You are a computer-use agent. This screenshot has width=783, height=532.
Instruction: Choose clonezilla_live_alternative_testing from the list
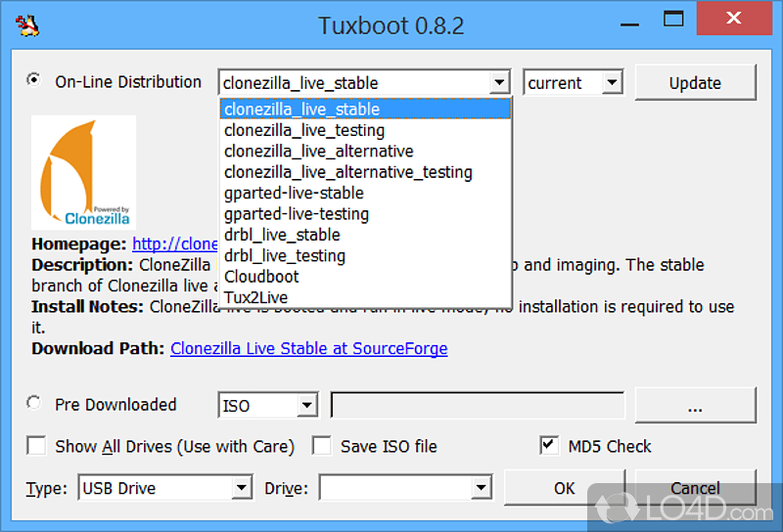(x=365, y=172)
